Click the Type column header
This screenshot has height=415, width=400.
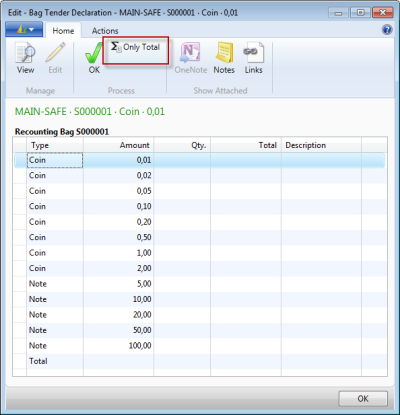tap(55, 145)
